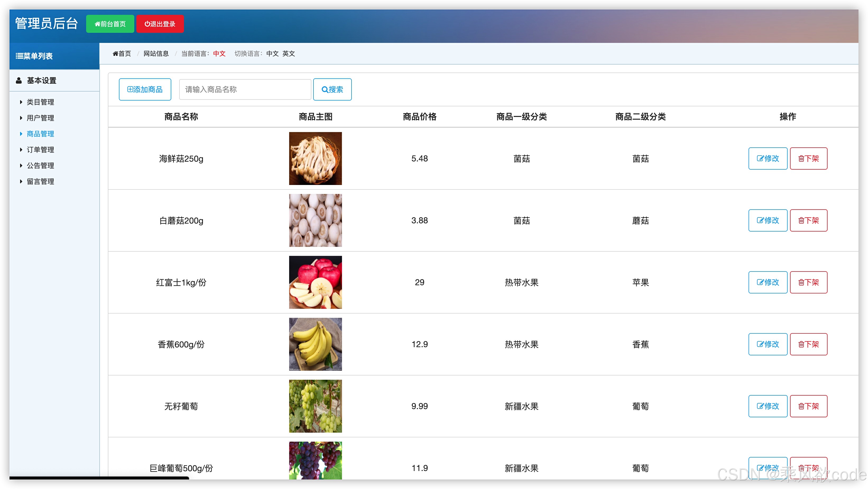Click the trash icon on 下架 for 白蘑菇200g

801,220
